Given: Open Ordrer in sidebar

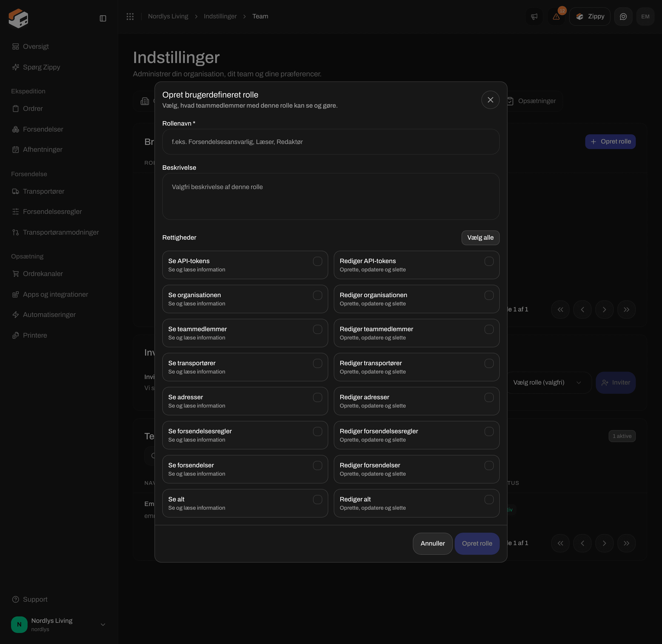Looking at the screenshot, I should (27, 109).
